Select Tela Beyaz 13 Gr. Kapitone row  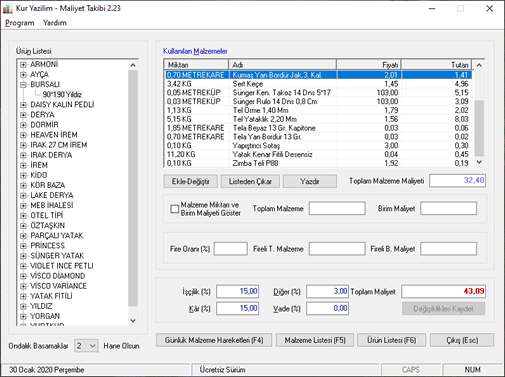[x=318, y=128]
